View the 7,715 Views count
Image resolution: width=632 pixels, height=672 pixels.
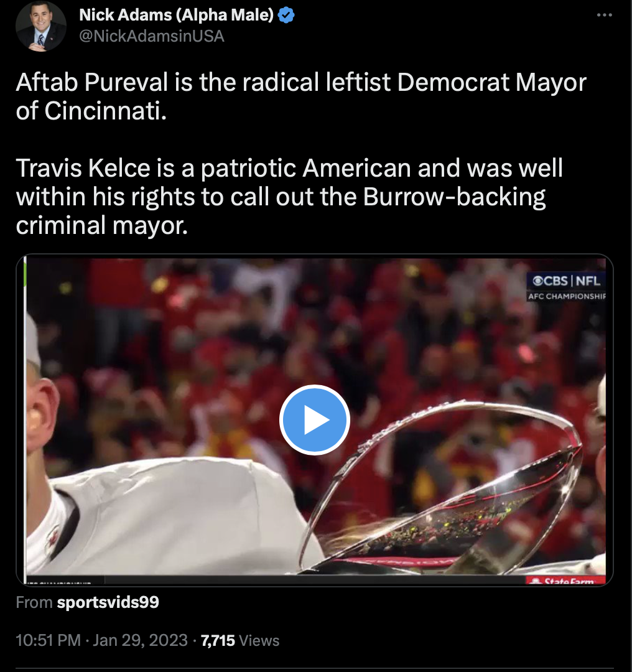(240, 640)
